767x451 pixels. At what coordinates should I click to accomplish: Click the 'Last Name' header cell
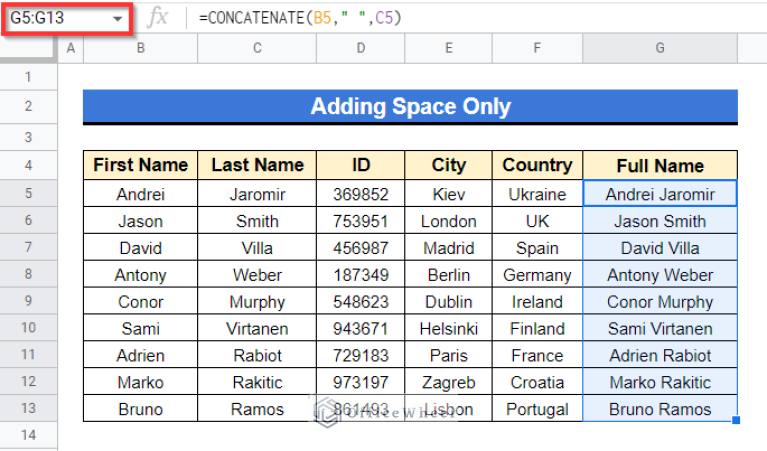coord(257,165)
